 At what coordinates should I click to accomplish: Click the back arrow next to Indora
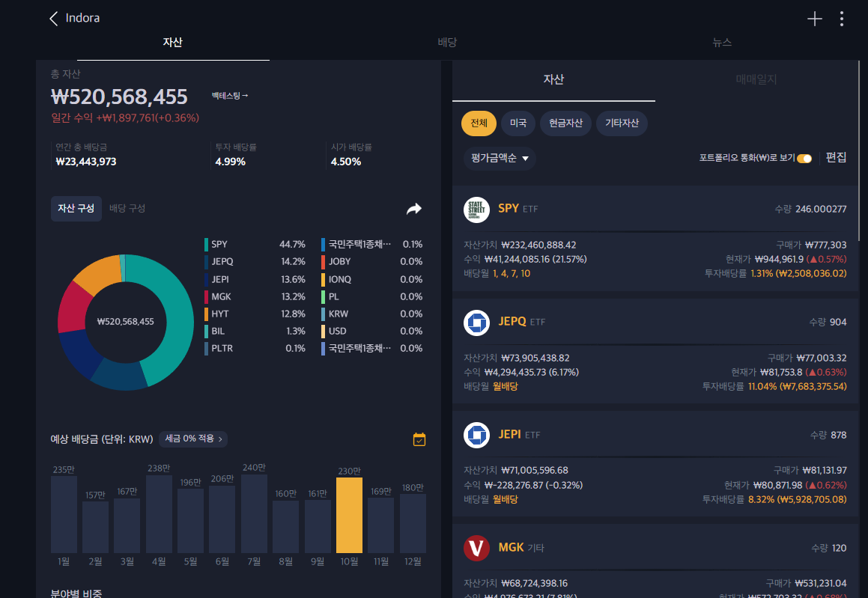[53, 19]
